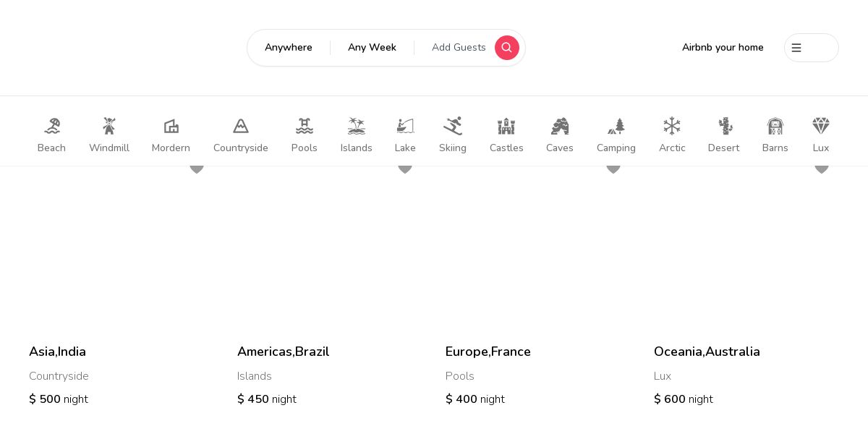Pick the Skiing category icon
This screenshot has height=434, width=868.
pos(453,127)
